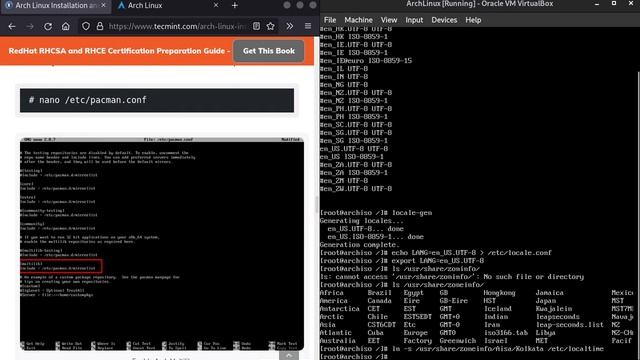Click the 'ln -s' localtime command line

click(x=462, y=349)
